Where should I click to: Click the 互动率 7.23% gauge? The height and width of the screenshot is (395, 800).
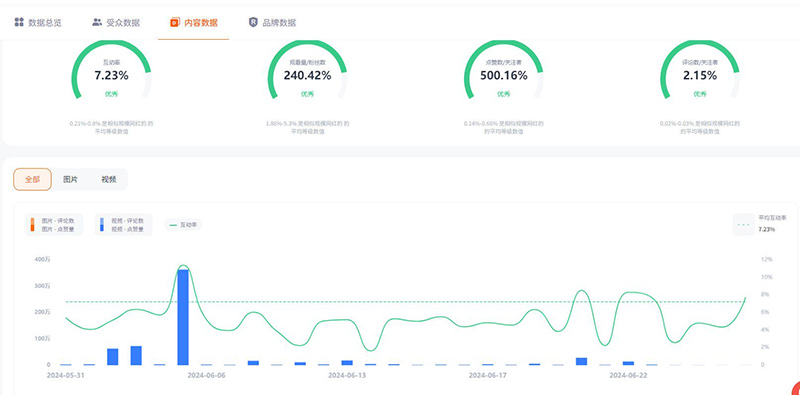pos(111,70)
